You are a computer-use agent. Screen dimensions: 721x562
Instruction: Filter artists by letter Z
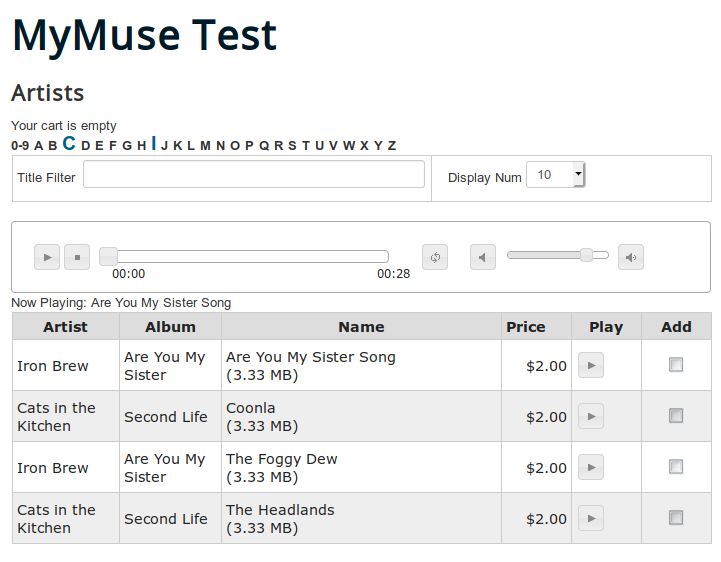[x=392, y=146]
